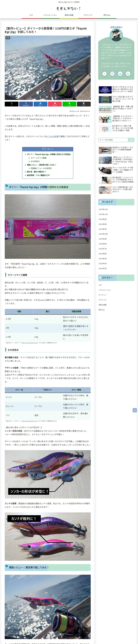The image size is (138, 644).
Task: Open the 2022年9月 archive
Action: [x=102, y=239]
